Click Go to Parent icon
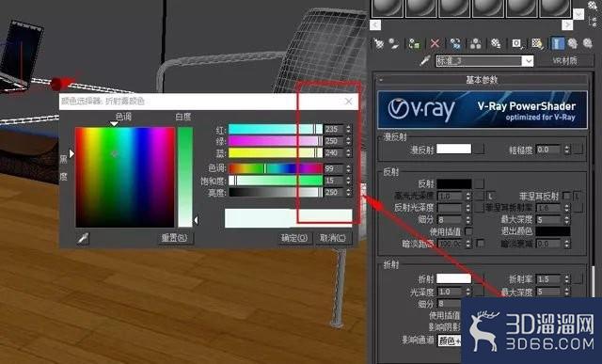The height and width of the screenshot is (364, 602). [x=573, y=43]
